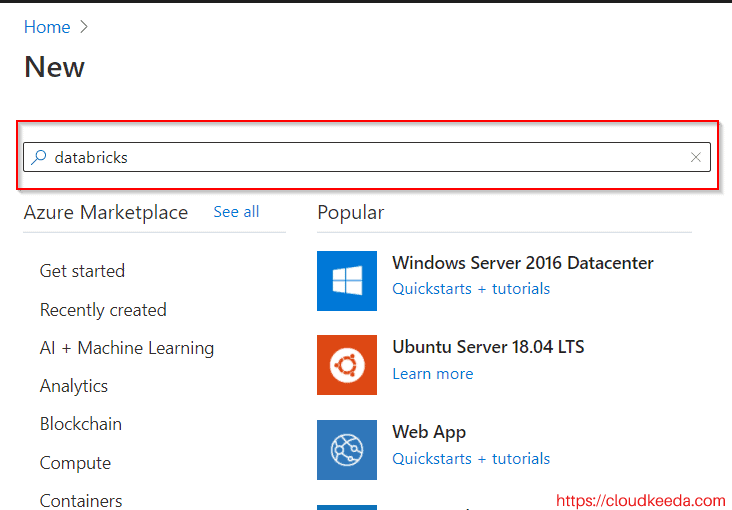Open Web App Quickstarts + tutorials link
The width and height of the screenshot is (732, 510).
pyautogui.click(x=471, y=459)
